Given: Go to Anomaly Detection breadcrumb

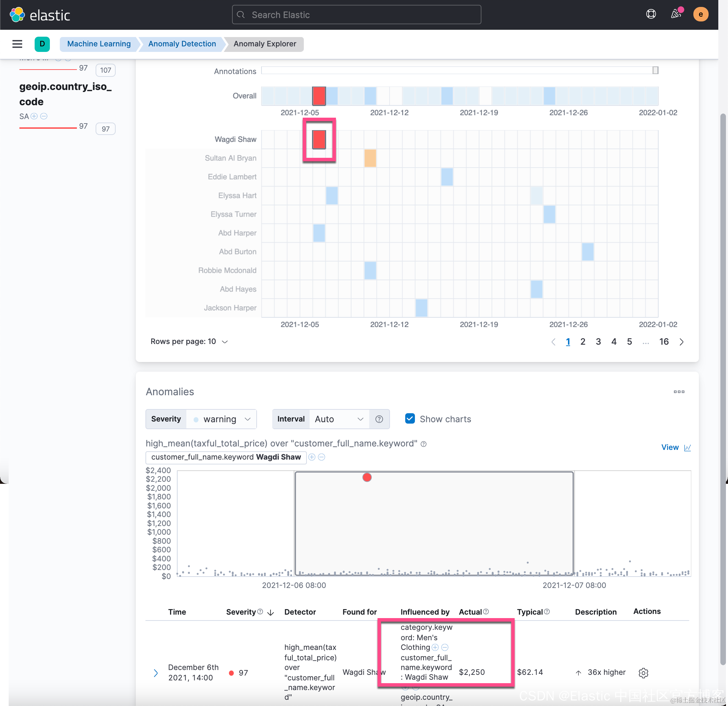Looking at the screenshot, I should [x=181, y=44].
